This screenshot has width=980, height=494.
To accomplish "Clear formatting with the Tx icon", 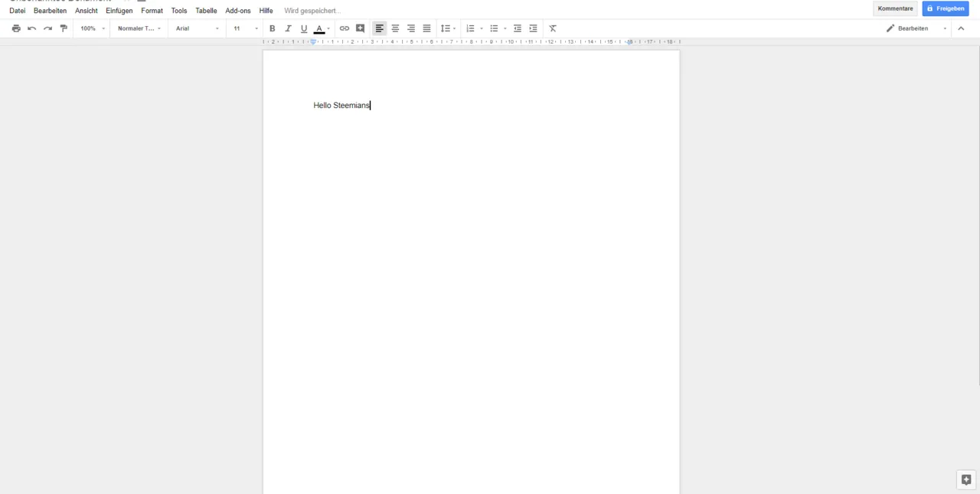I will pos(553,28).
